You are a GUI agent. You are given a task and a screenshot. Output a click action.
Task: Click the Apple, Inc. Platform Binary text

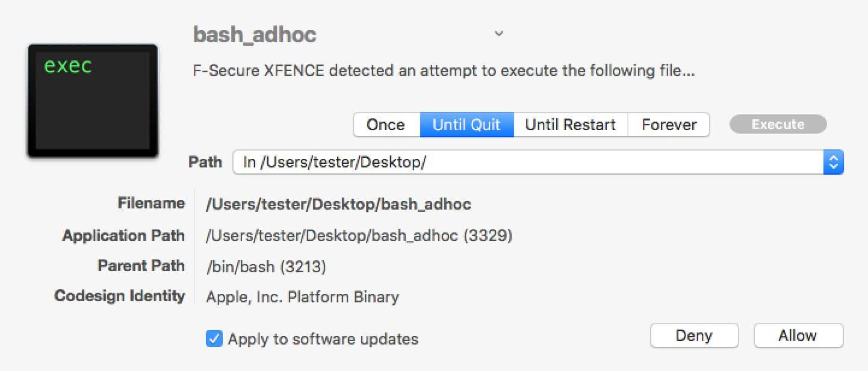click(302, 297)
